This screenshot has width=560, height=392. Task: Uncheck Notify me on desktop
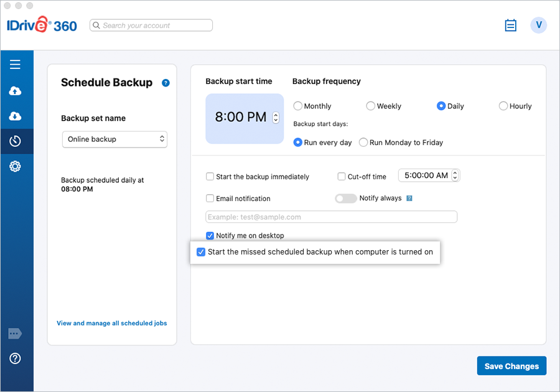pyautogui.click(x=210, y=236)
